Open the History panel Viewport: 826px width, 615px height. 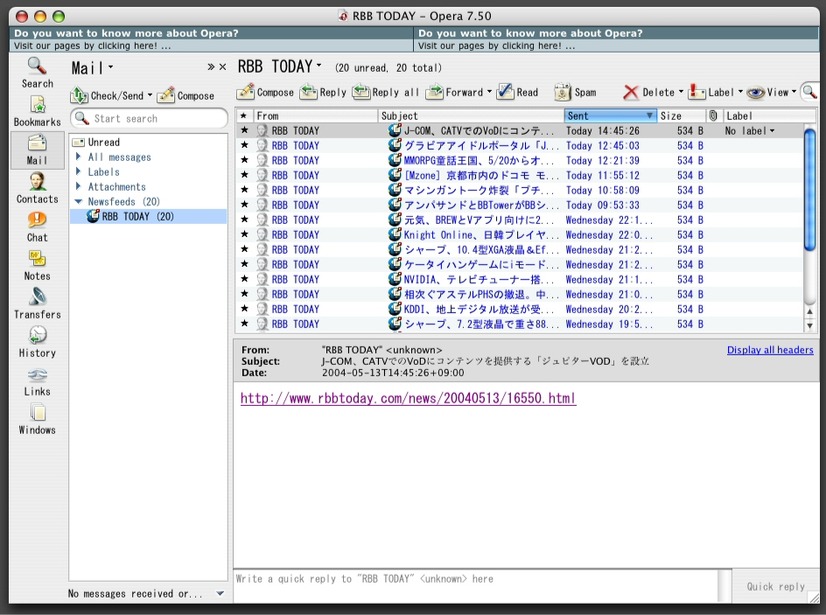(x=37, y=343)
